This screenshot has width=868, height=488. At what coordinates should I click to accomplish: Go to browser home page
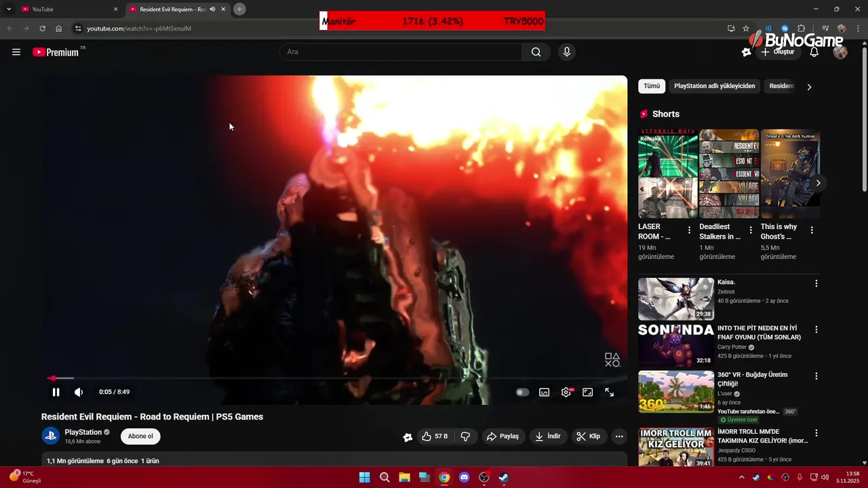click(59, 28)
